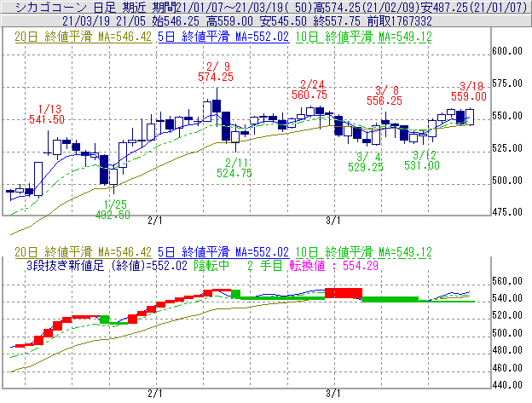This screenshot has height=403, width=532.
Task: Click the 1/13 541.50 high label
Action: point(47,114)
